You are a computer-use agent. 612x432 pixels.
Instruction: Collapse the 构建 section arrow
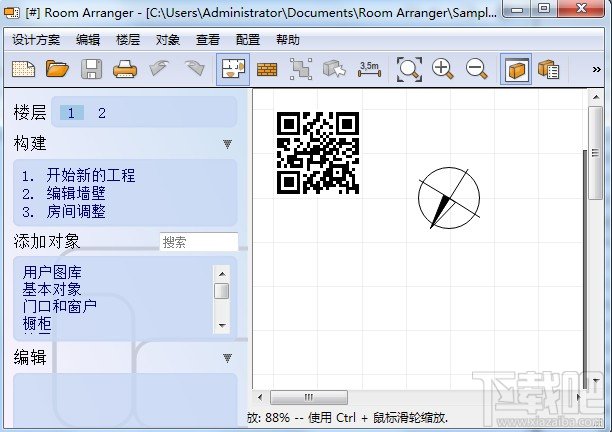pos(228,144)
